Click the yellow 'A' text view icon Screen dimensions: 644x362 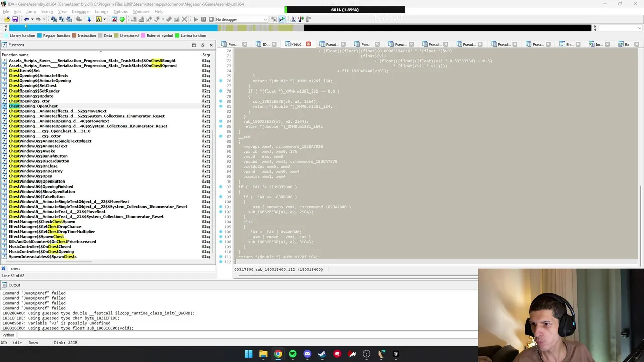click(99, 19)
